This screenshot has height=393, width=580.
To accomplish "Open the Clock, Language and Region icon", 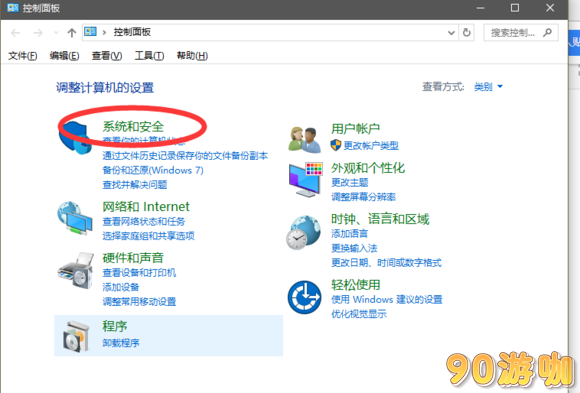I will pos(304,233).
